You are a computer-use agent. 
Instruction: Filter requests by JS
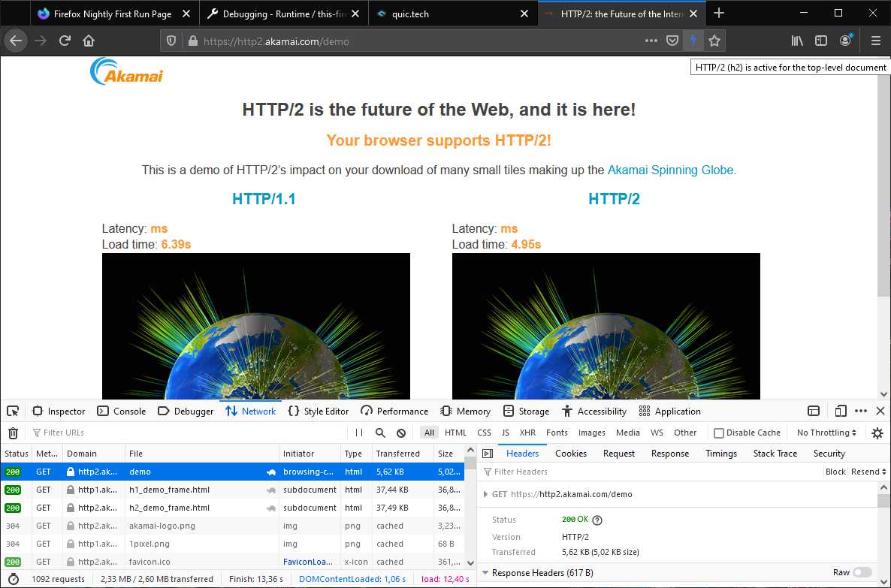tap(505, 433)
